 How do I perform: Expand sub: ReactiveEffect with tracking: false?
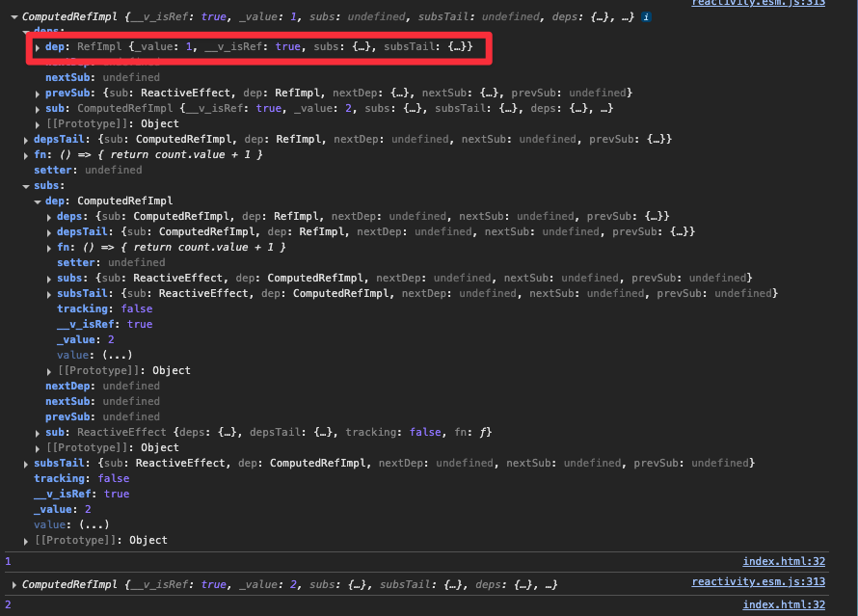(x=38, y=433)
